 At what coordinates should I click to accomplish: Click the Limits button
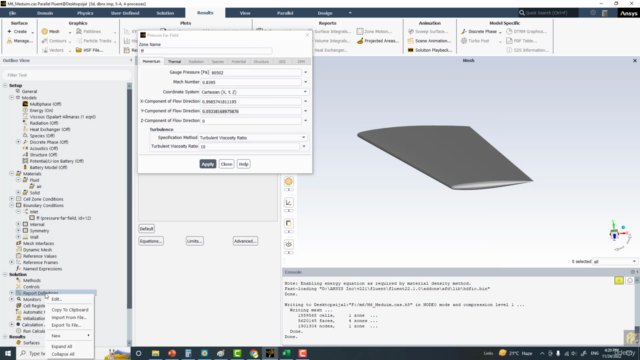[x=194, y=241]
